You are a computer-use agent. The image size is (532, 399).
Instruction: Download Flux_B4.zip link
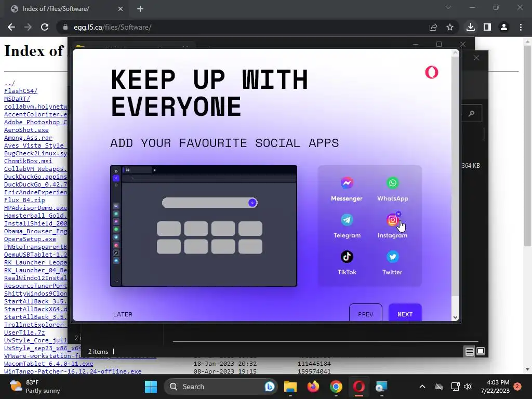click(x=24, y=200)
